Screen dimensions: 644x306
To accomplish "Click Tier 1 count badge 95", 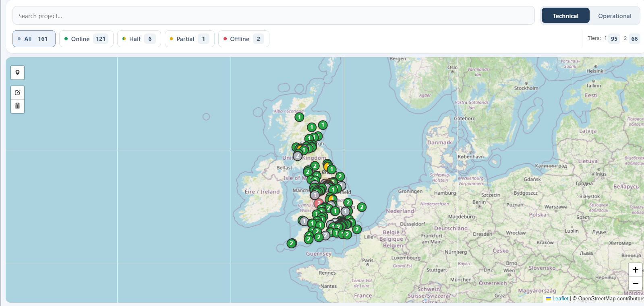I will tap(614, 39).
